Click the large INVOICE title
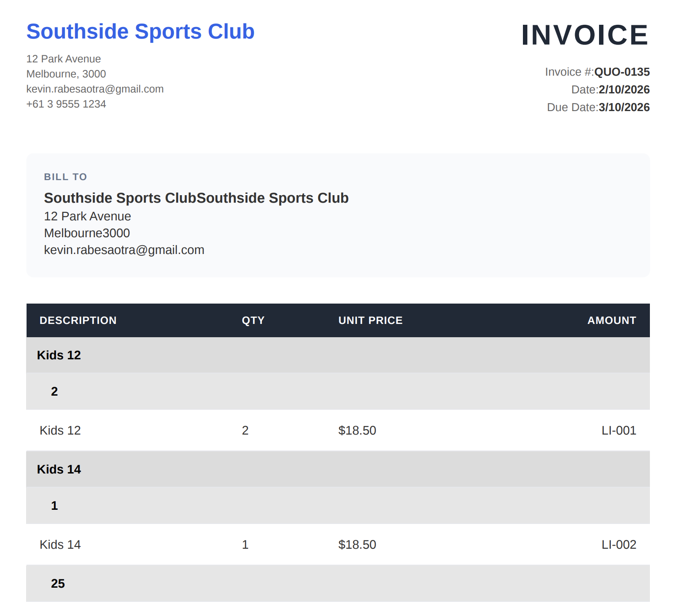 pos(584,35)
